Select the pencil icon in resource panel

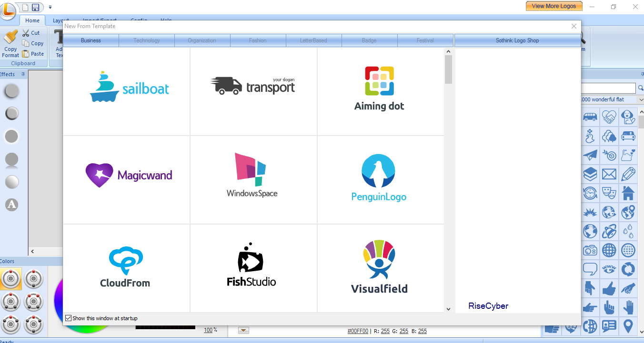(628, 174)
